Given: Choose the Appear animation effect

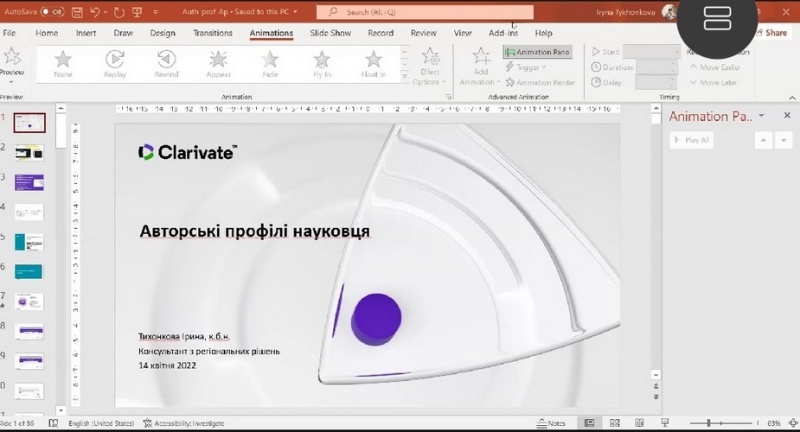Looking at the screenshot, I should [218, 65].
